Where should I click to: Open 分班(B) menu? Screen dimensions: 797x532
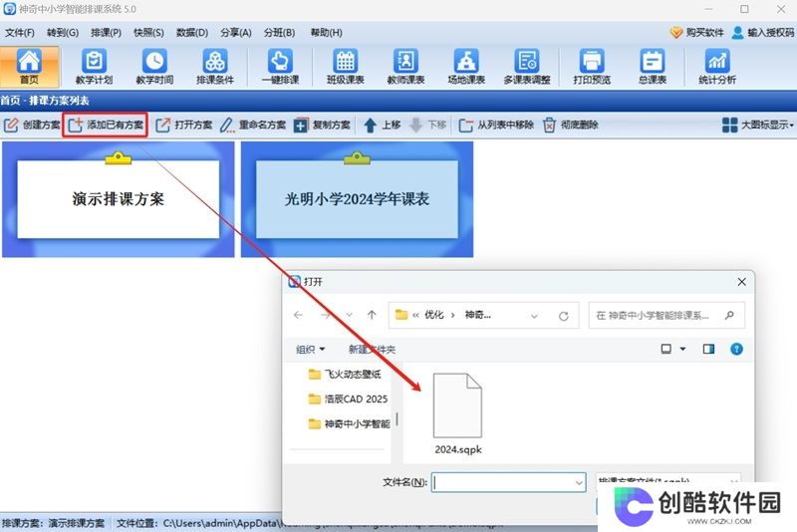coord(280,33)
